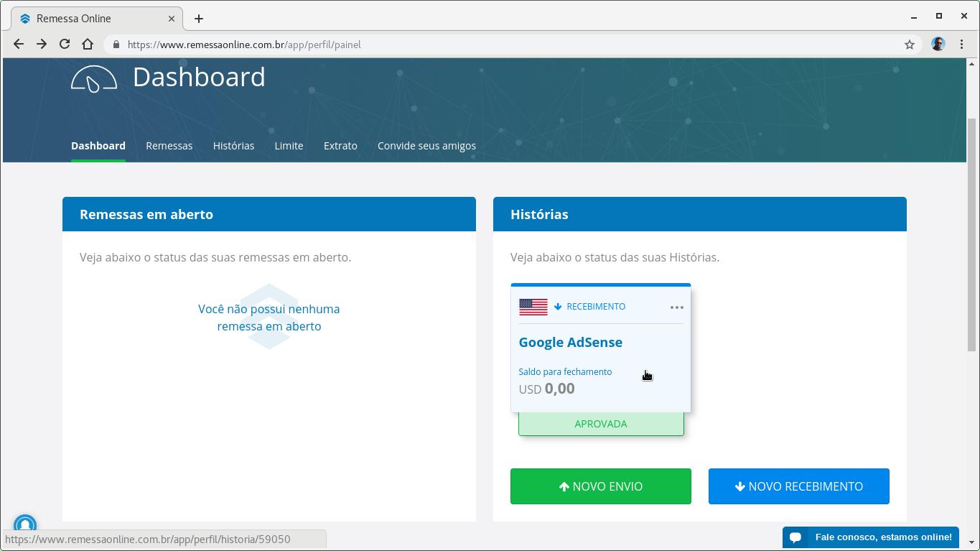The height and width of the screenshot is (551, 980).
Task: Bookmark this page with the star icon
Action: [910, 45]
